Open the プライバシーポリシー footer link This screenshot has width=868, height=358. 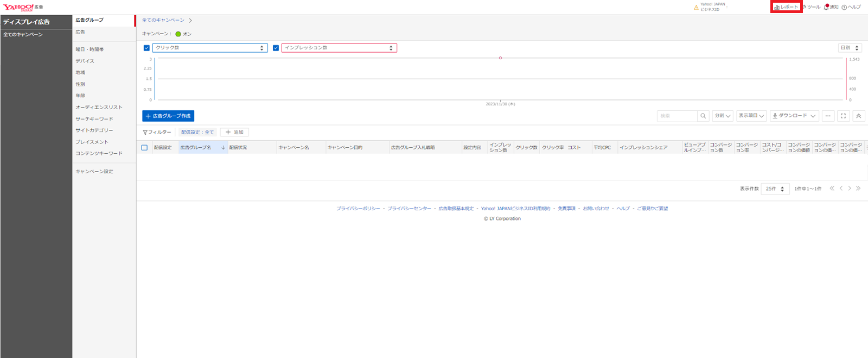(x=358, y=209)
